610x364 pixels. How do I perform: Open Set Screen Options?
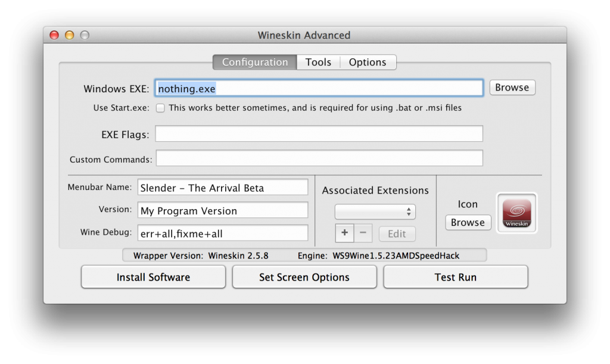tap(304, 277)
